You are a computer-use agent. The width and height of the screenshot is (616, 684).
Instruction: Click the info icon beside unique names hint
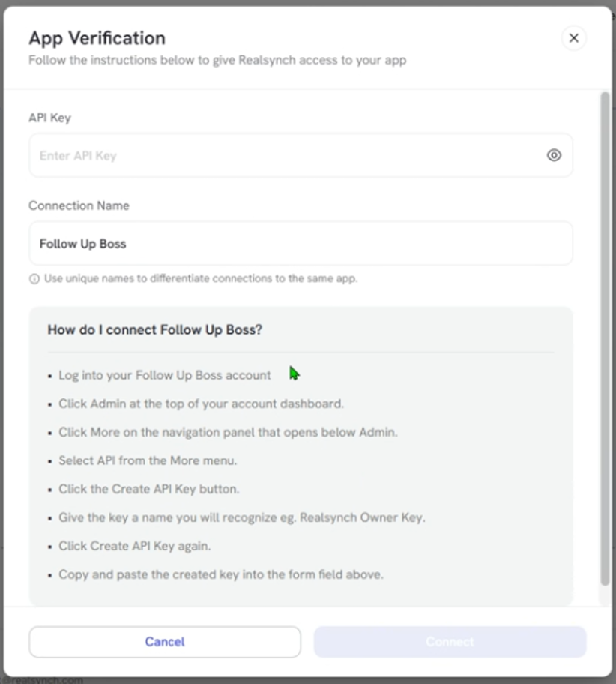coord(34,279)
